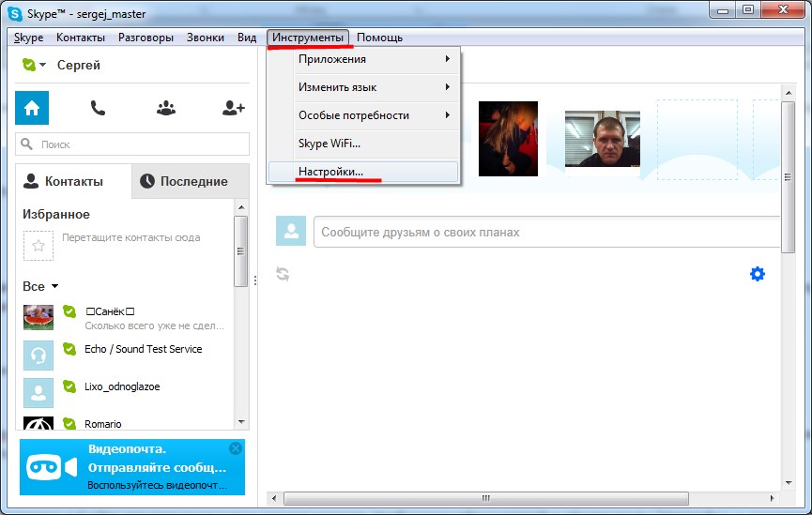Dismiss the Видеопочта banner
The height and width of the screenshot is (515, 812).
tap(235, 448)
